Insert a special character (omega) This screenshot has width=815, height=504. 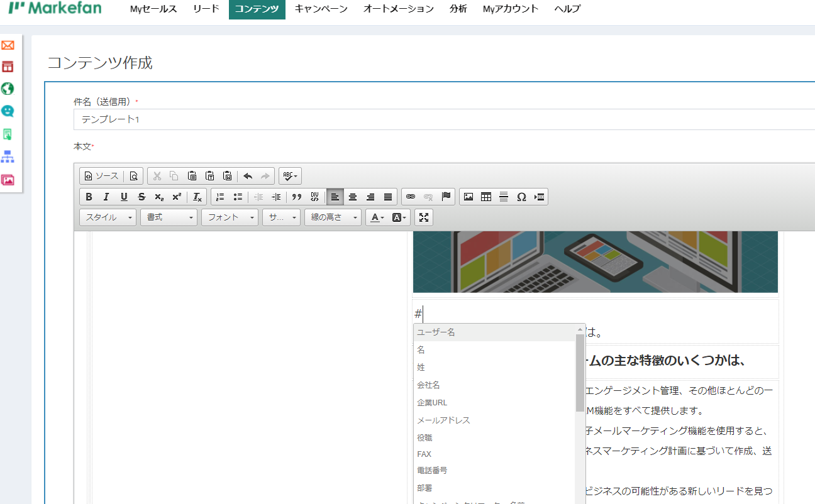521,197
